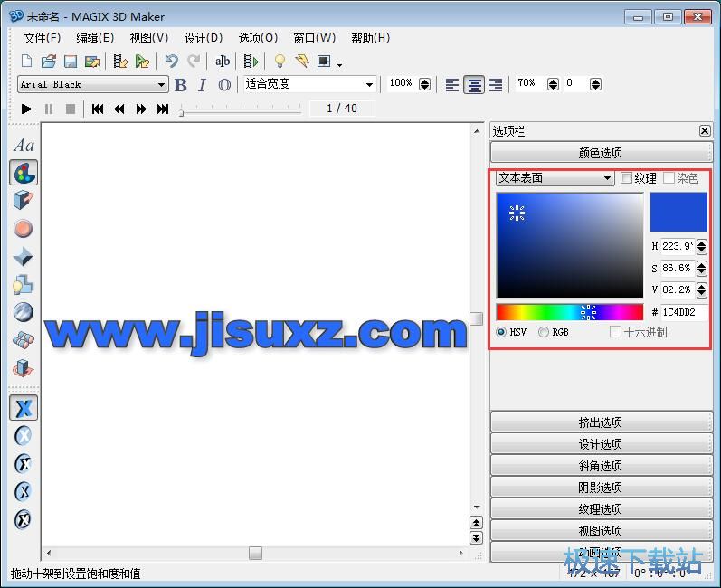Viewport: 721px width, 588px height.
Task: Align text to the right
Action: click(496, 85)
